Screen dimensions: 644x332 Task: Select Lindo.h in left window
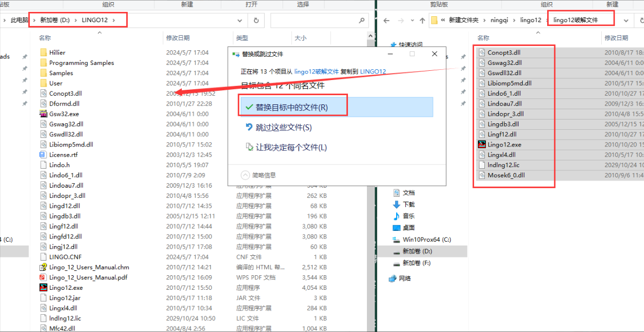pyautogui.click(x=60, y=165)
